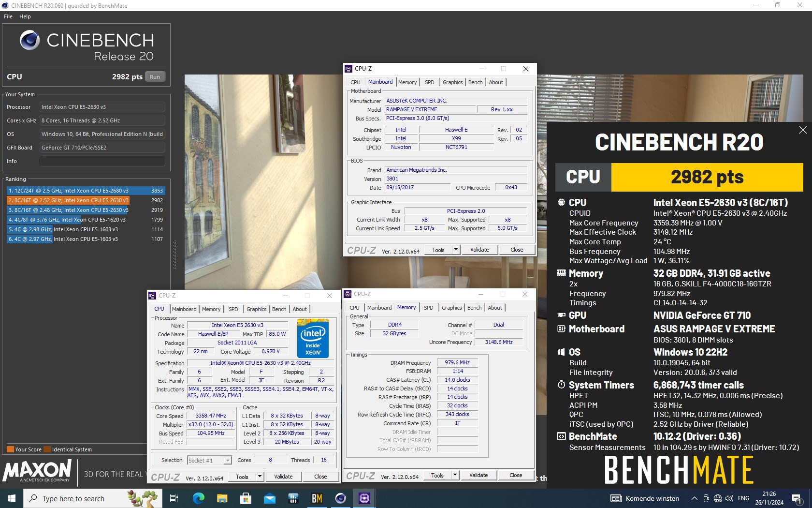Click Identical System legend swatch

coord(47,449)
